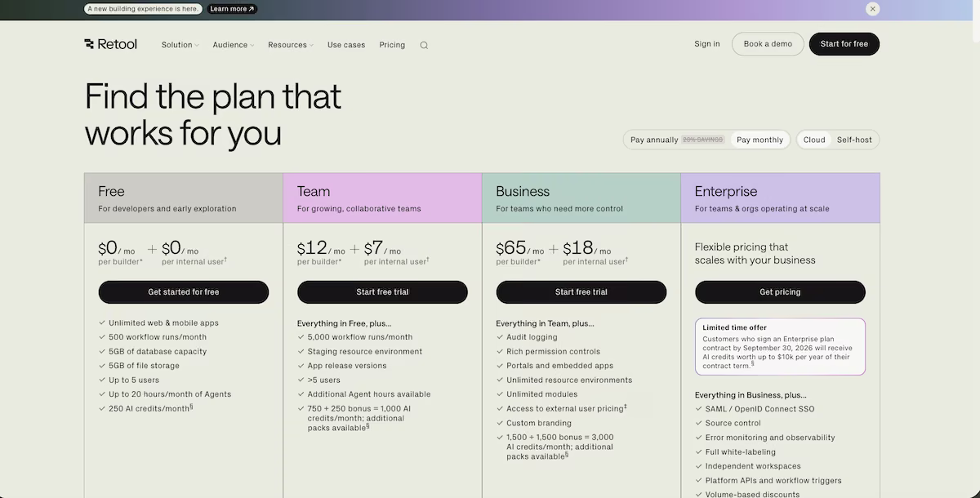Click the Book a demo button
Viewport: 980px width, 498px height.
(x=768, y=44)
